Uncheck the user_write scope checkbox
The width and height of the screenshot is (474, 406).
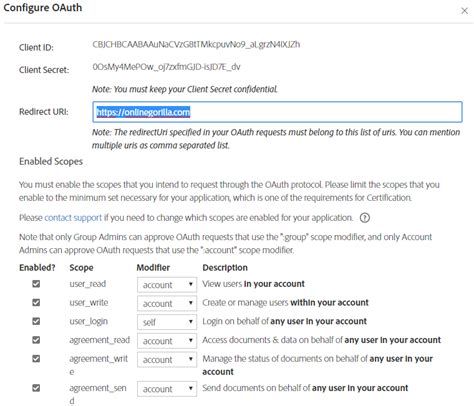(36, 302)
